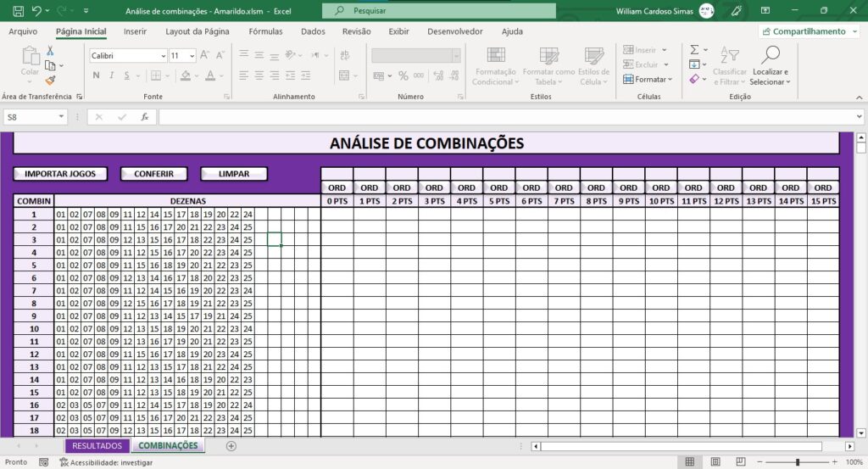Open Estilos de Célula gallery
This screenshot has width=868, height=469.
(593, 66)
